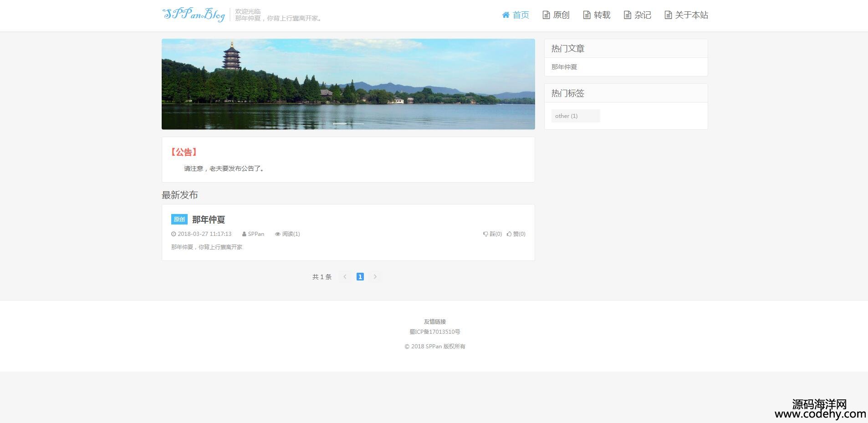Click the 共 1 条 total count
This screenshot has width=868, height=423.
(x=322, y=277)
